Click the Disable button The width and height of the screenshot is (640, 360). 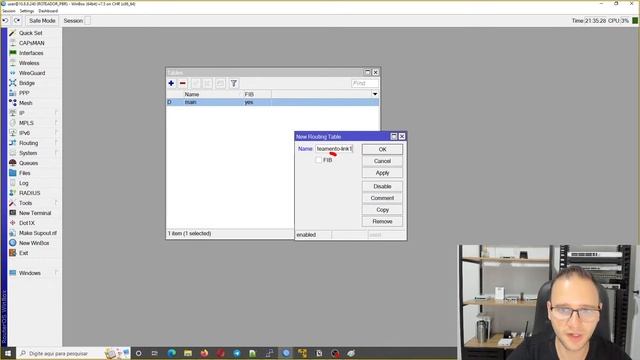coord(382,187)
